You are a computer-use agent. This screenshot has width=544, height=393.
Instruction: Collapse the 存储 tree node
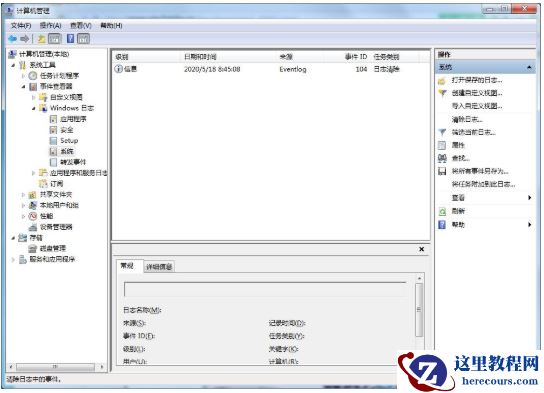13,238
